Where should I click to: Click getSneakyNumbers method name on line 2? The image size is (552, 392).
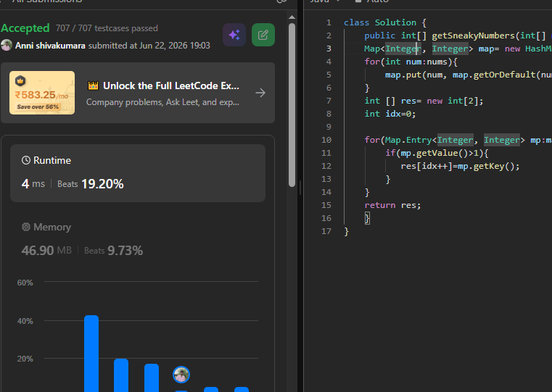[474, 36]
